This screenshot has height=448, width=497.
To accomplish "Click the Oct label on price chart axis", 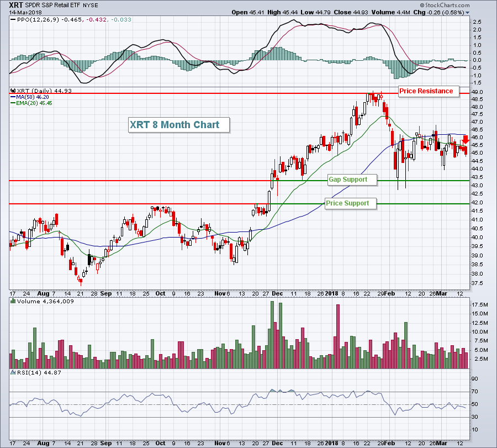I will (160, 293).
